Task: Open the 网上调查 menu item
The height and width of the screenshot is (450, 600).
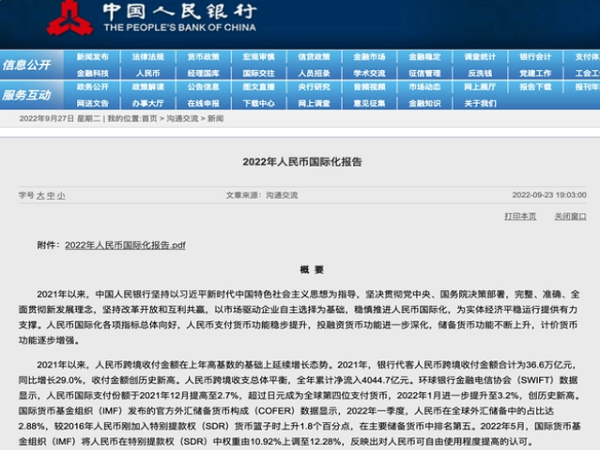Action: pyautogui.click(x=314, y=103)
